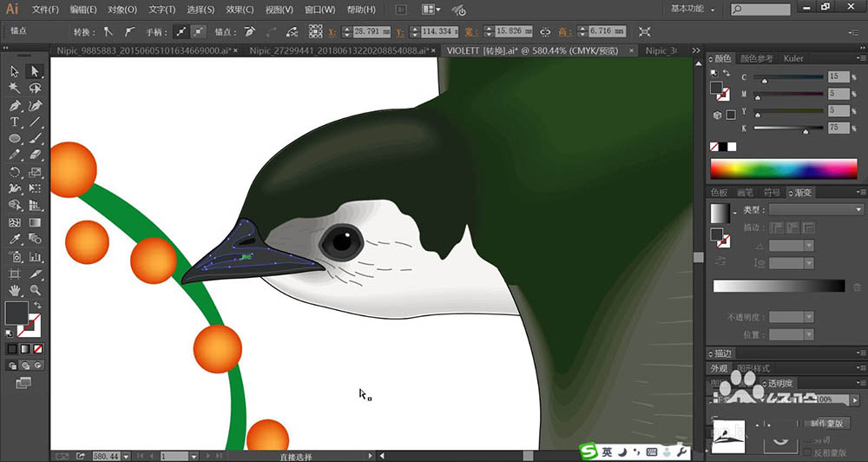The image size is (868, 462).
Task: Adjust the C slider handle
Action: pyautogui.click(x=765, y=80)
